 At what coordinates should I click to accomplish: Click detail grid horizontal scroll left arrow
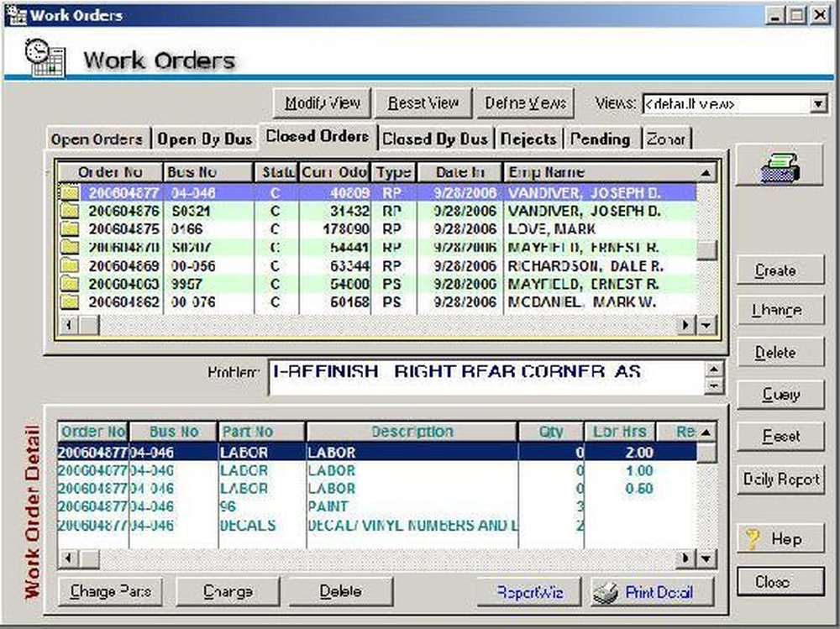coord(68,558)
